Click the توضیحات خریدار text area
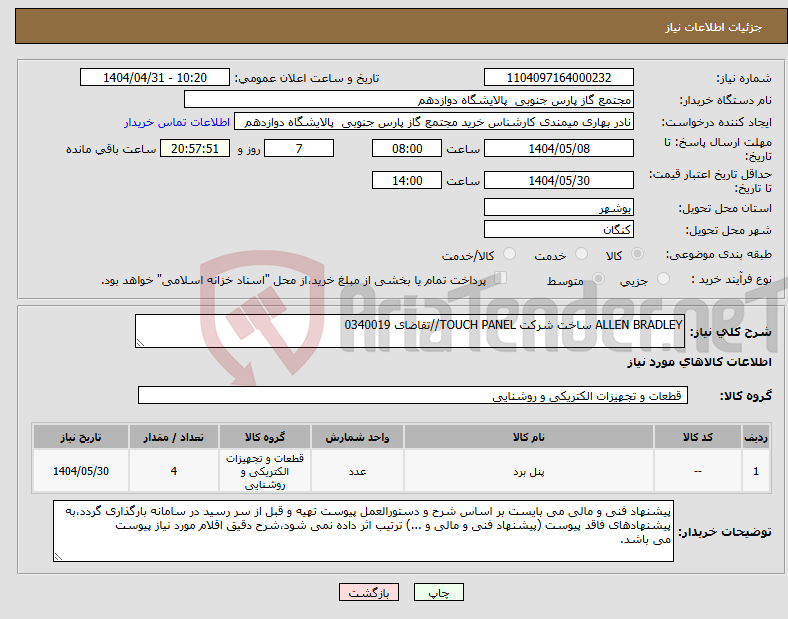The height and width of the screenshot is (619, 788). pyautogui.click(x=363, y=531)
